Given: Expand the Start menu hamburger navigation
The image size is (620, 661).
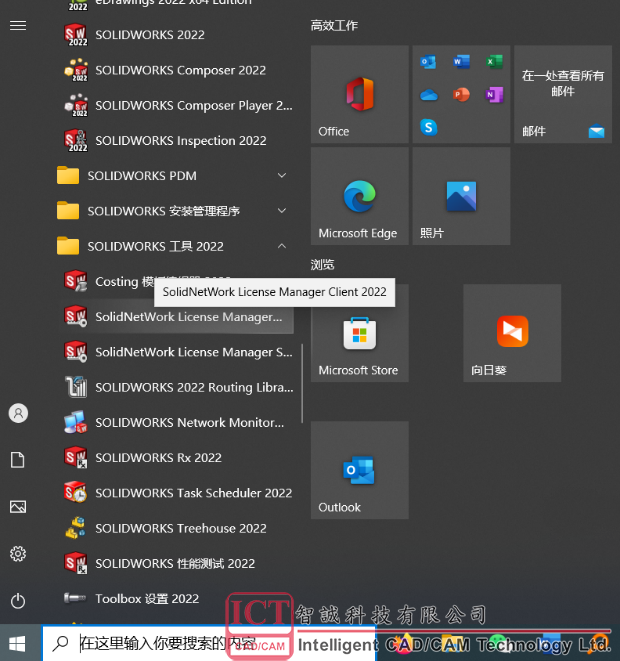Looking at the screenshot, I should tap(18, 26).
